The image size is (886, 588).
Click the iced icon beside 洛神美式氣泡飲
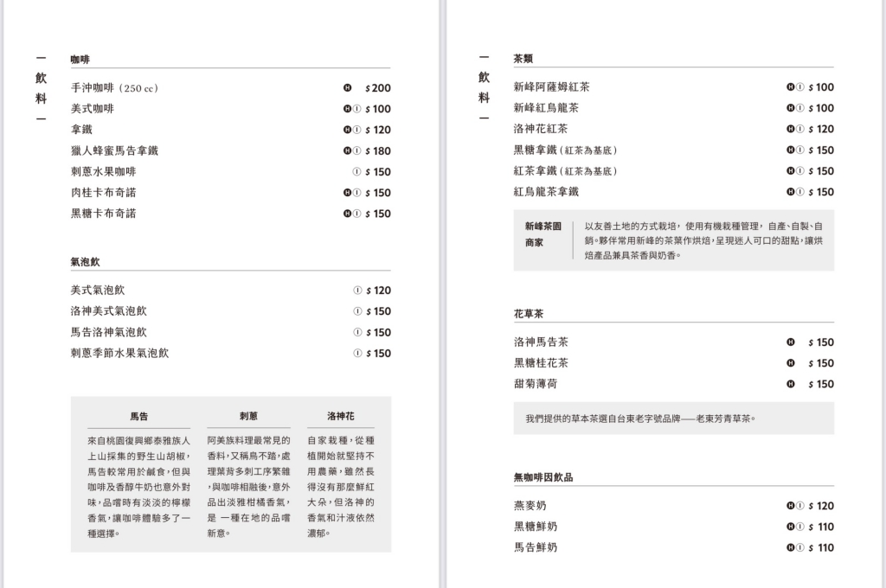[357, 311]
